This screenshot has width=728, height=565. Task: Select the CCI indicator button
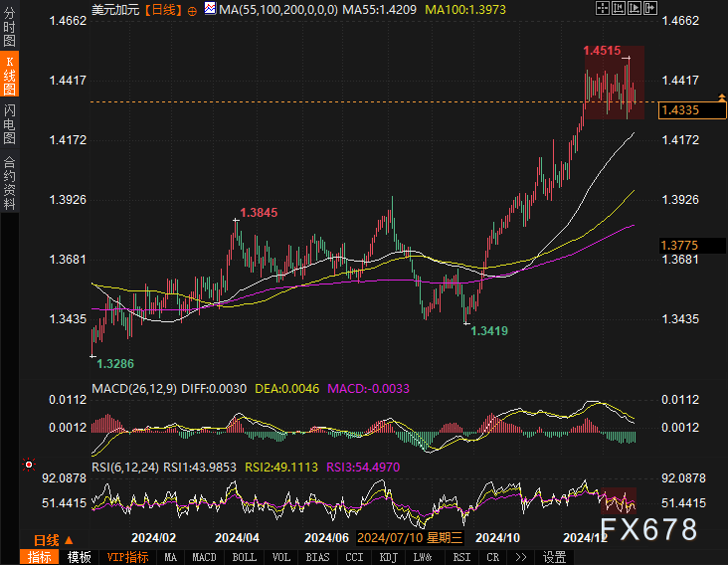coord(354,557)
